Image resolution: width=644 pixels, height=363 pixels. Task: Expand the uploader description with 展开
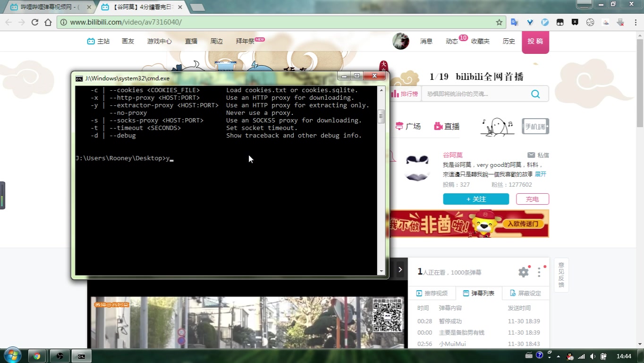(x=541, y=174)
